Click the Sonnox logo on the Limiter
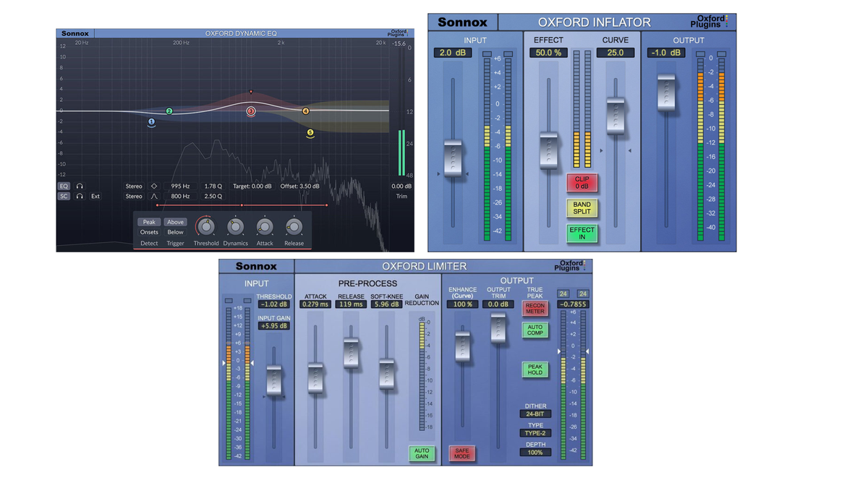868x488 pixels. (256, 266)
